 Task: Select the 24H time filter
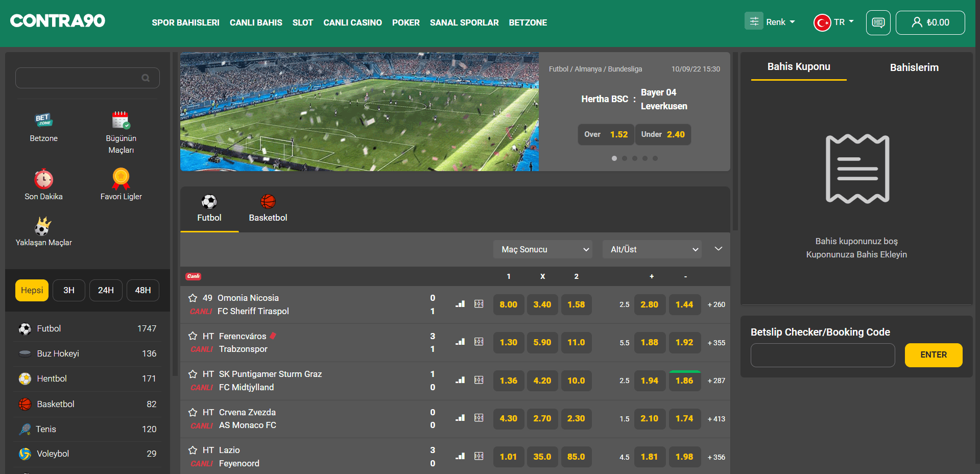106,290
